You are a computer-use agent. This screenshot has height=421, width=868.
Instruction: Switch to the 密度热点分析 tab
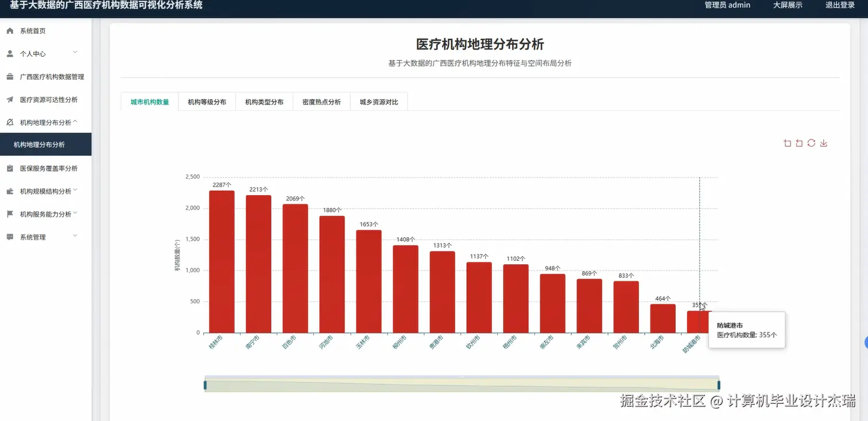321,102
